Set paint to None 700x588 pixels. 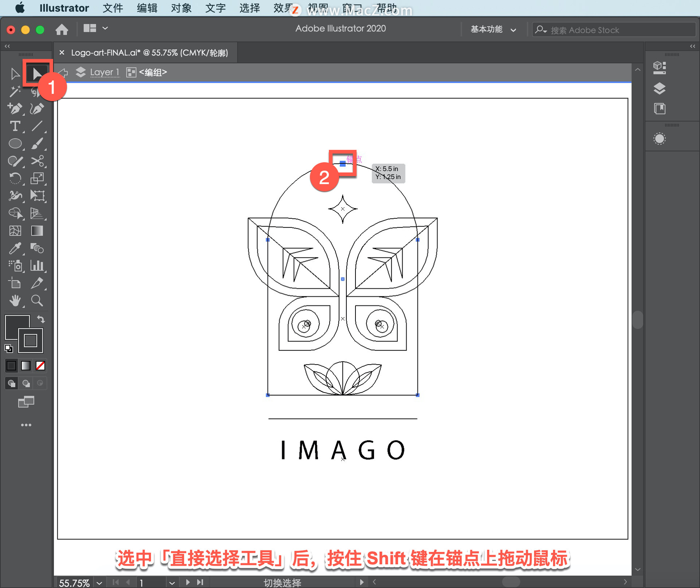tap(40, 365)
